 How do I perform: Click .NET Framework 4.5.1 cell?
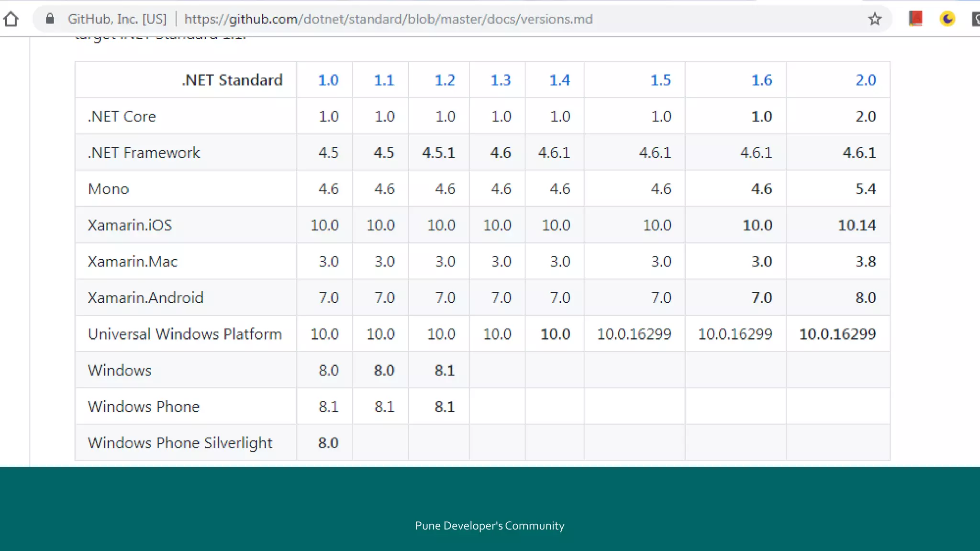pyautogui.click(x=439, y=153)
